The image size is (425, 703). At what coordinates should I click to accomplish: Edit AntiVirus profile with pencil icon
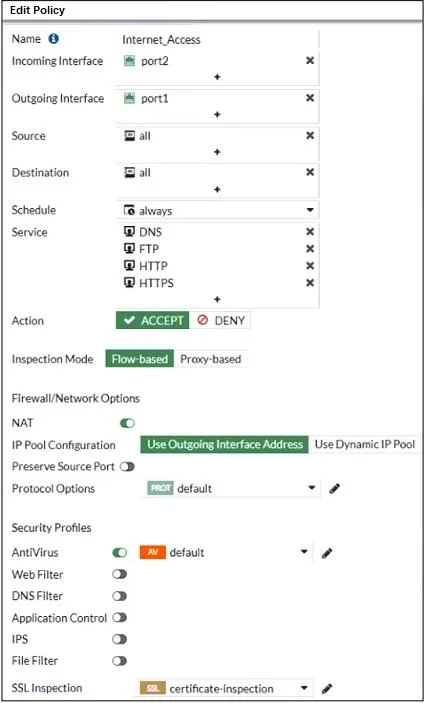327,554
